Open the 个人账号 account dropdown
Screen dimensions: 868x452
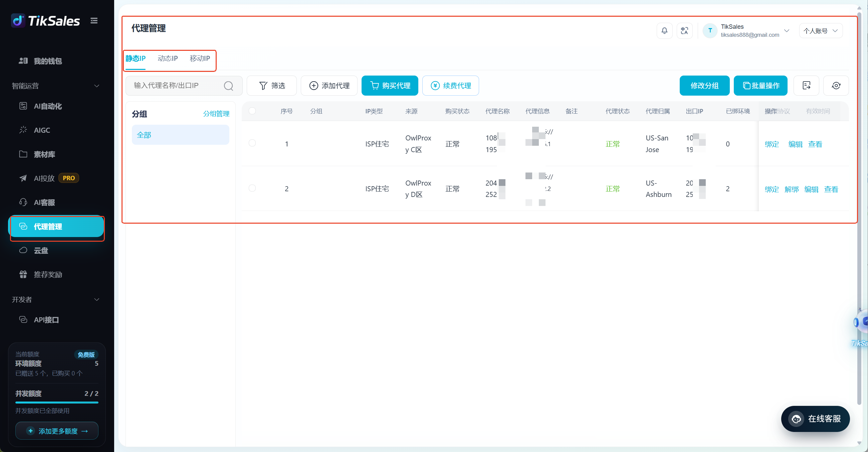pyautogui.click(x=821, y=31)
